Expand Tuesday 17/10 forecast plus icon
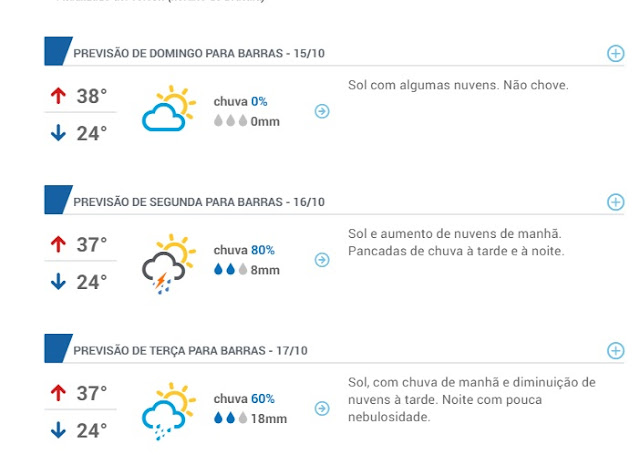The height and width of the screenshot is (455, 640). pyautogui.click(x=615, y=351)
